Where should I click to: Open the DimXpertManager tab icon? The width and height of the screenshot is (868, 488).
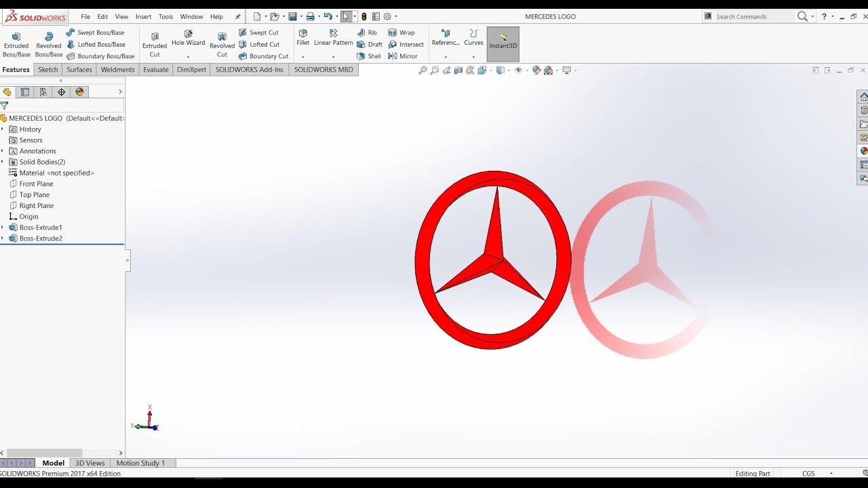62,92
